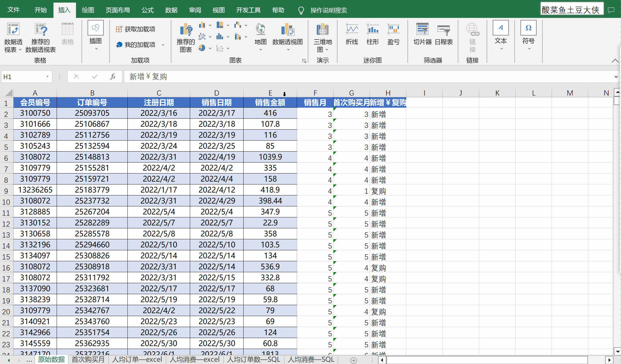Viewport: 621px width, 364px height.
Task: Click the Recommended Charts icon
Action: tap(186, 30)
